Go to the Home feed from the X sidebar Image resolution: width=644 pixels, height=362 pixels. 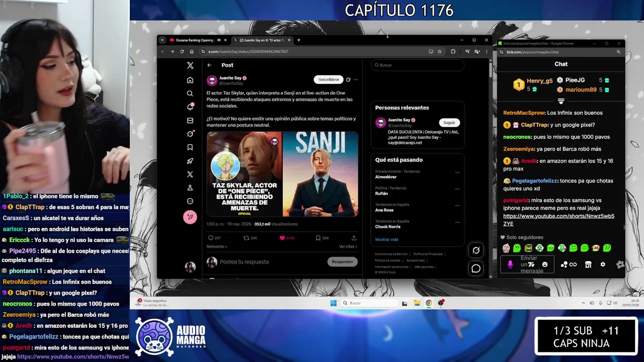coord(190,80)
